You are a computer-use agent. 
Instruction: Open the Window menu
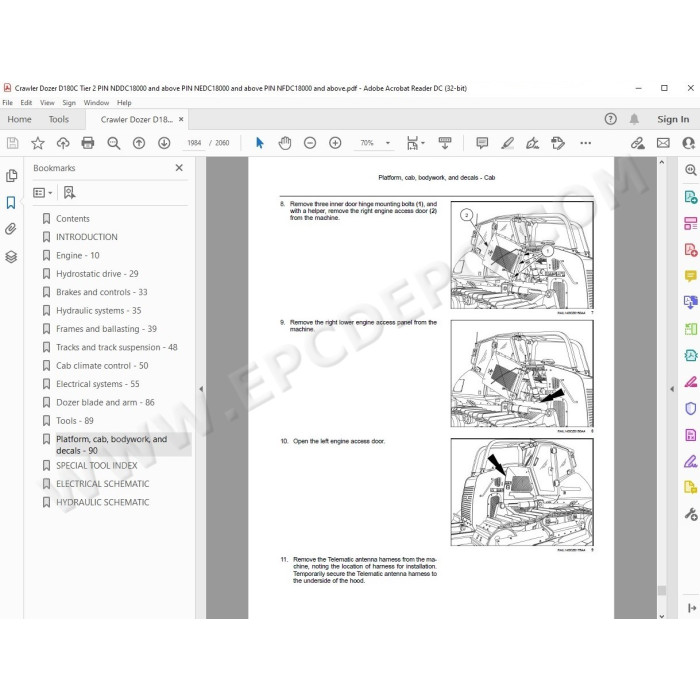(x=96, y=103)
